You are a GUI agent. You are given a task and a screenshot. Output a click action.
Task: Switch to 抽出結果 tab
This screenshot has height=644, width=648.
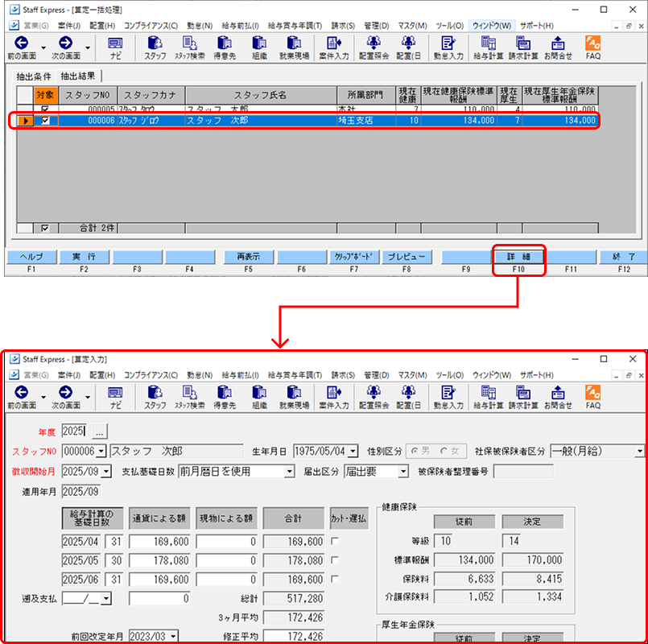(x=78, y=76)
